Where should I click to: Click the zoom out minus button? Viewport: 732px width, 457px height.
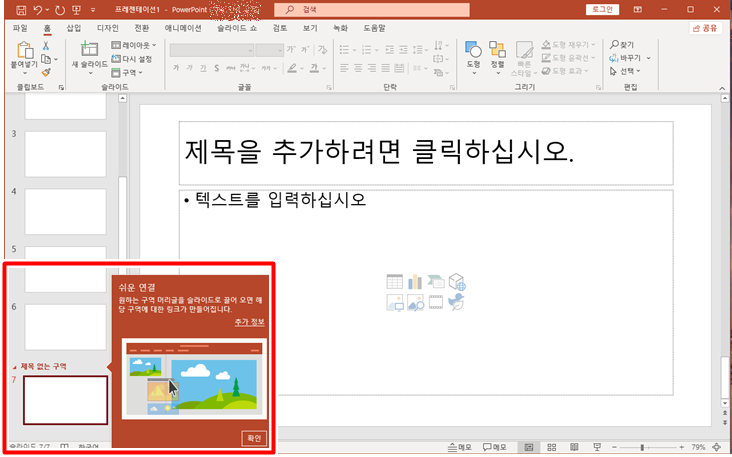pos(614,447)
